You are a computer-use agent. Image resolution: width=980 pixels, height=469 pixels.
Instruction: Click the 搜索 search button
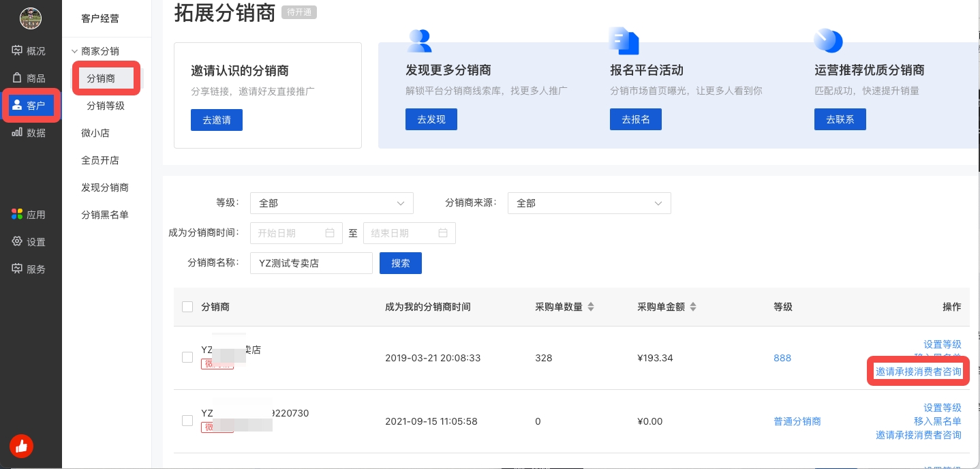[x=401, y=263]
